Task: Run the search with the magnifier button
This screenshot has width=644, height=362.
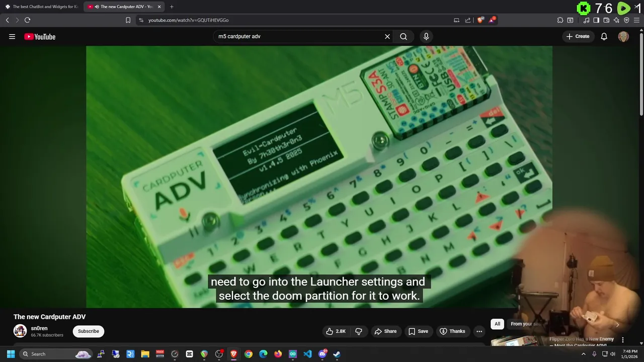Action: pyautogui.click(x=404, y=36)
